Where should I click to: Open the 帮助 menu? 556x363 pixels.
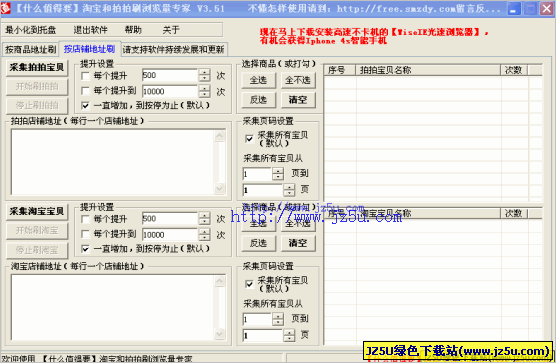pos(133,30)
